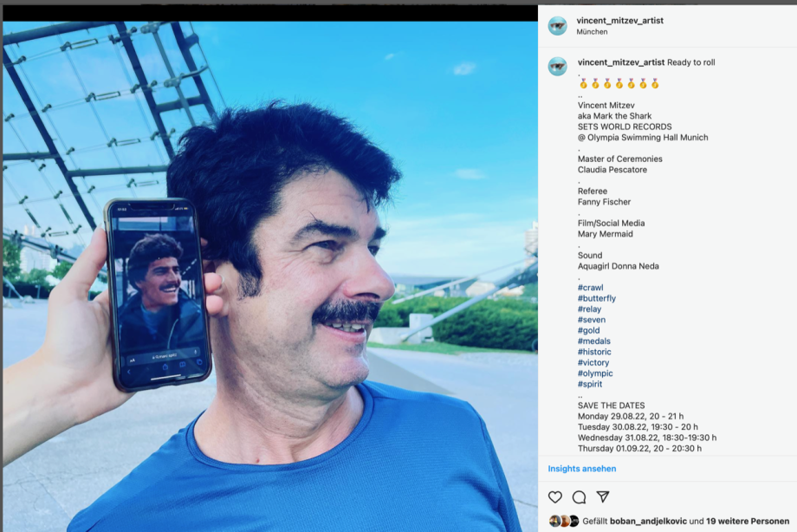Select the 'Referee' line in caption
797x532 pixels.
click(x=593, y=191)
